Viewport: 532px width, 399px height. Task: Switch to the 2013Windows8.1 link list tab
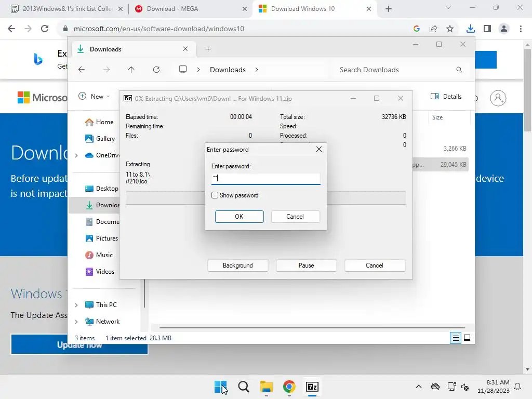coord(66,9)
